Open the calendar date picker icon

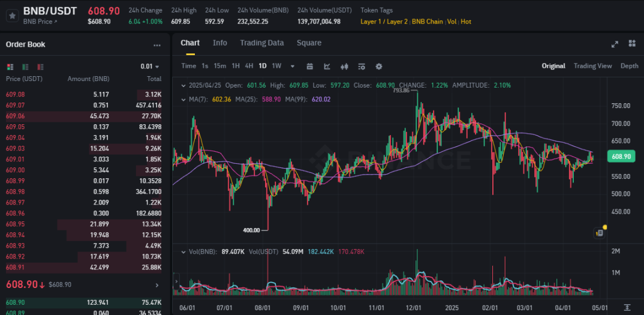(x=310, y=66)
